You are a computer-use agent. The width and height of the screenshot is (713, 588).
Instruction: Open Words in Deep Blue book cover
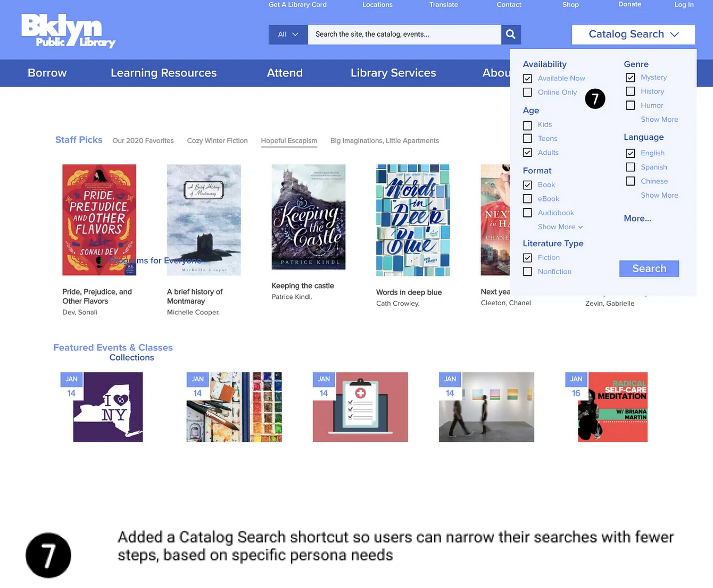coord(413,220)
